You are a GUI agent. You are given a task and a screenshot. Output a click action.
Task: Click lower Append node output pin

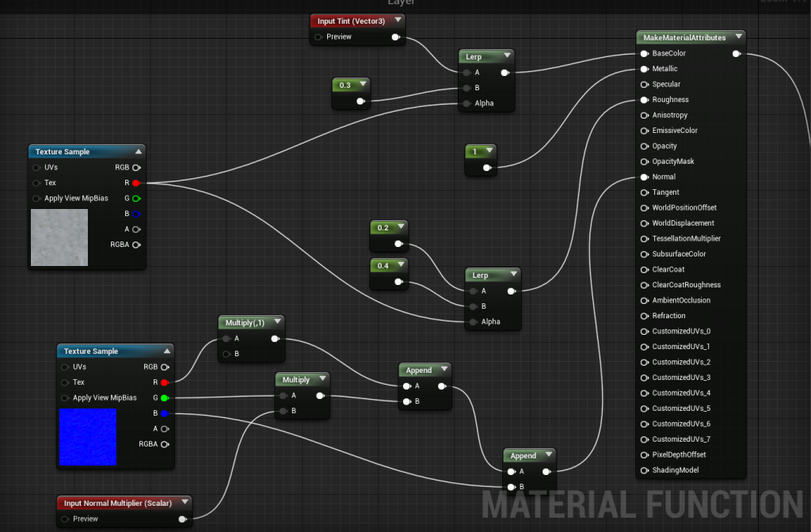(546, 472)
